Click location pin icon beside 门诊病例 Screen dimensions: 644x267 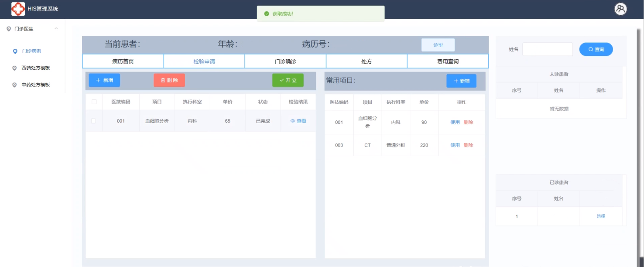15,51
